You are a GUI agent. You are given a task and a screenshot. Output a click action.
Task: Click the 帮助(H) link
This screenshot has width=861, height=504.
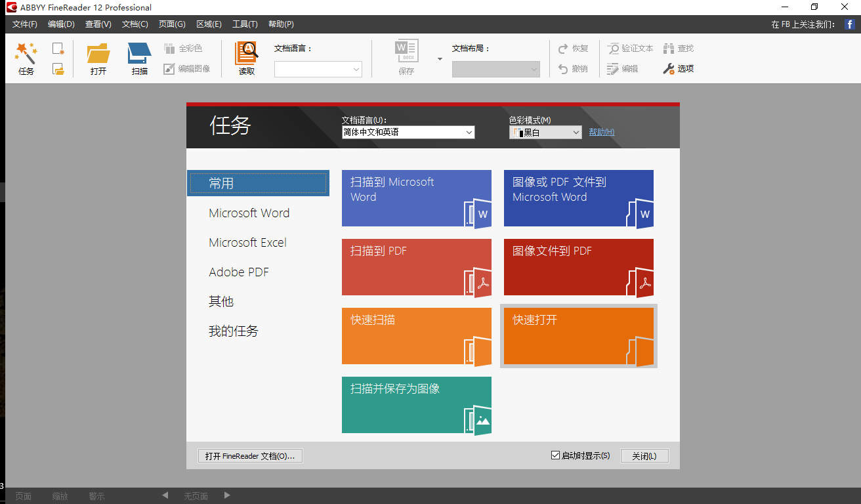(x=601, y=132)
